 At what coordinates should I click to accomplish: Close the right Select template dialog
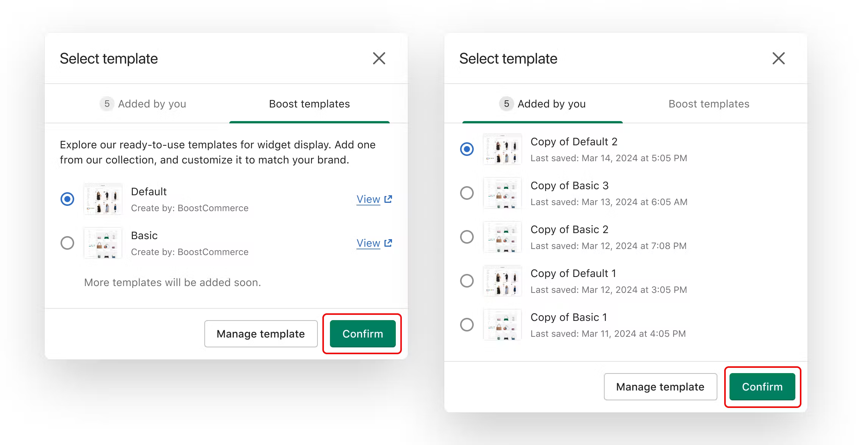[x=778, y=59]
